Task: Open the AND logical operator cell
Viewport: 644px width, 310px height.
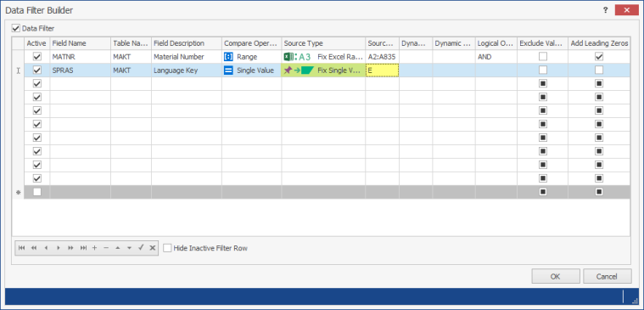Action: [x=496, y=57]
